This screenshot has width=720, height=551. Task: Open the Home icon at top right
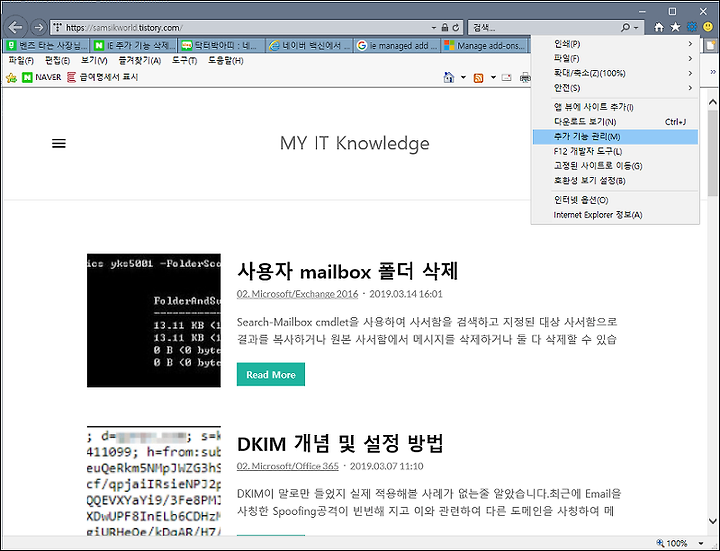[659, 28]
